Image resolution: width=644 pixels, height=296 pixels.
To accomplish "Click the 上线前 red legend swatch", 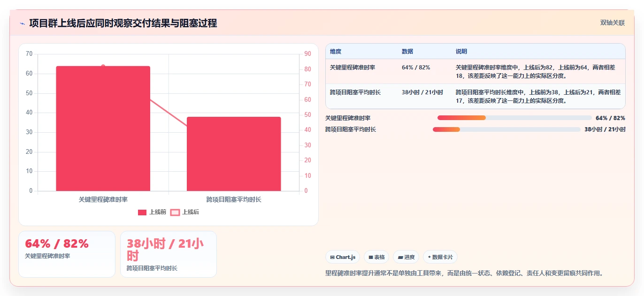I will 142,213.
